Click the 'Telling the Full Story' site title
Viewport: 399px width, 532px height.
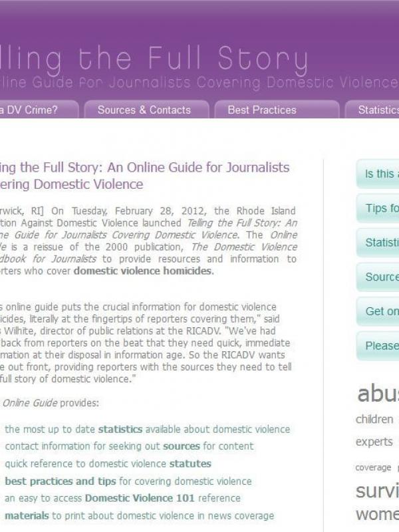click(154, 60)
